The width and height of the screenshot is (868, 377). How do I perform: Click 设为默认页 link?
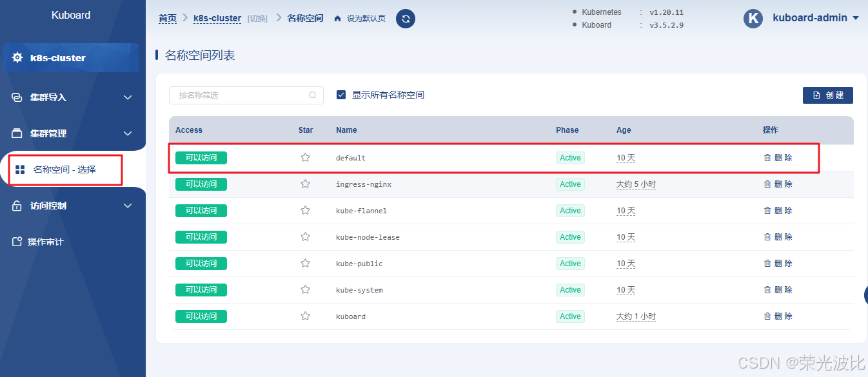[366, 19]
